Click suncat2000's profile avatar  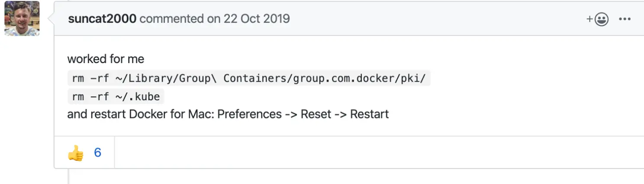[22, 19]
